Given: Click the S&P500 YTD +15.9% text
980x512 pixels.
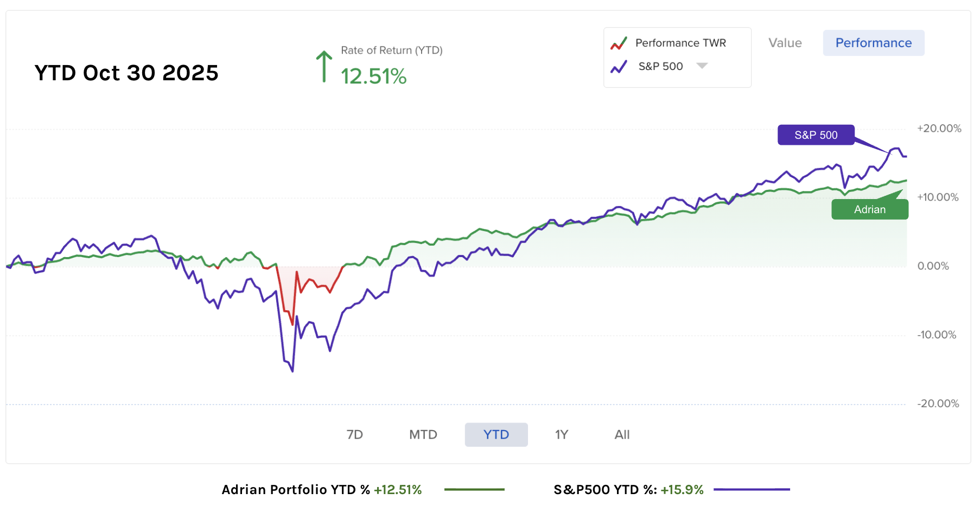Looking at the screenshot, I should [x=628, y=490].
